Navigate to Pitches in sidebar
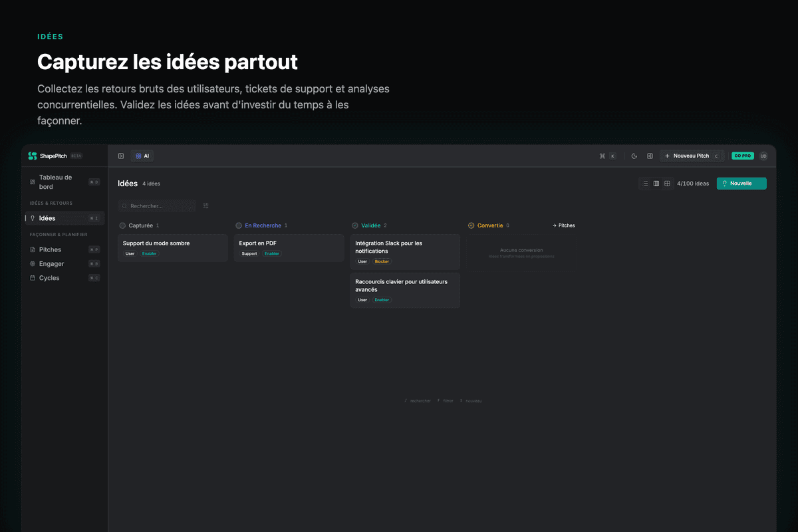This screenshot has width=798, height=532. click(x=50, y=250)
